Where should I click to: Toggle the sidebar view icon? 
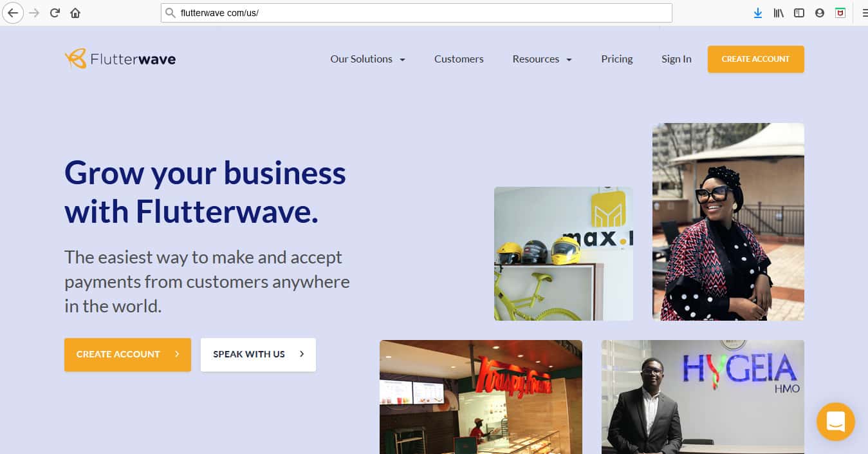(799, 13)
